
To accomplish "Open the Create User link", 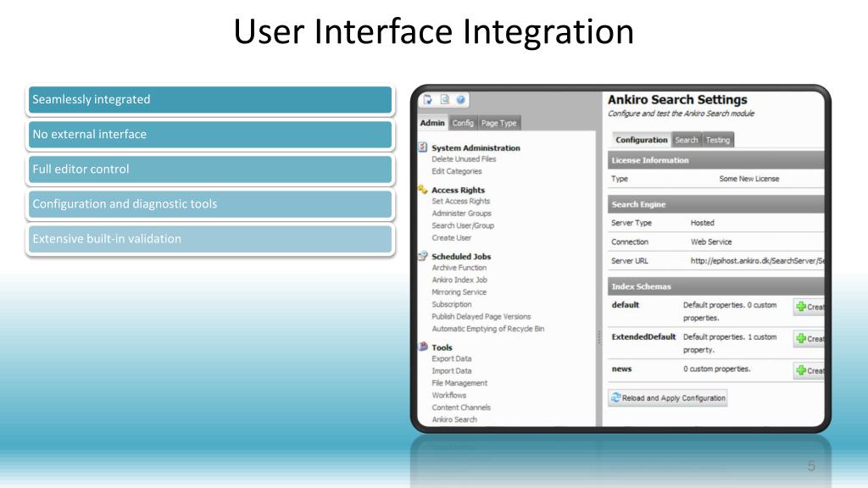I will (452, 237).
